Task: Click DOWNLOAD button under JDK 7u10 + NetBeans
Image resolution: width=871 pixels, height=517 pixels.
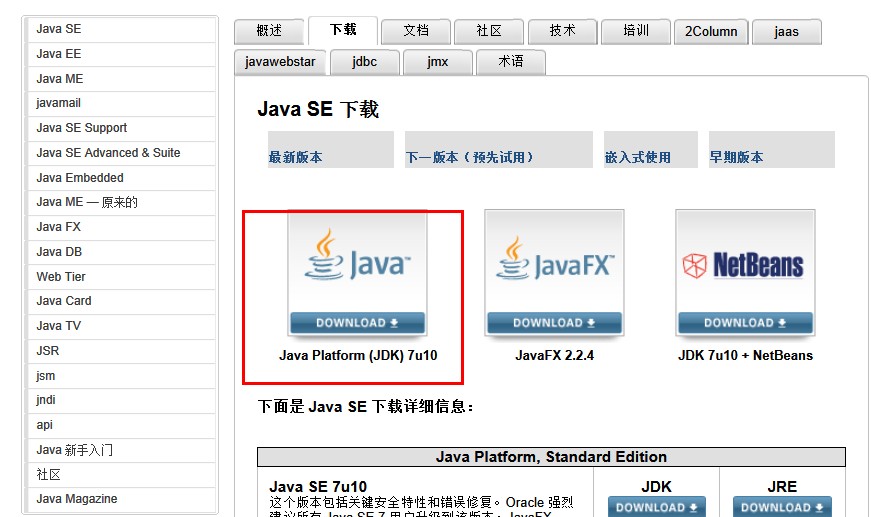Action: click(745, 323)
